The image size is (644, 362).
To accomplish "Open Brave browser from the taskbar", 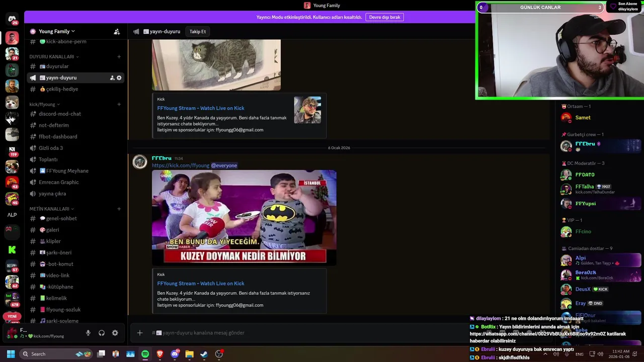I will (x=160, y=354).
